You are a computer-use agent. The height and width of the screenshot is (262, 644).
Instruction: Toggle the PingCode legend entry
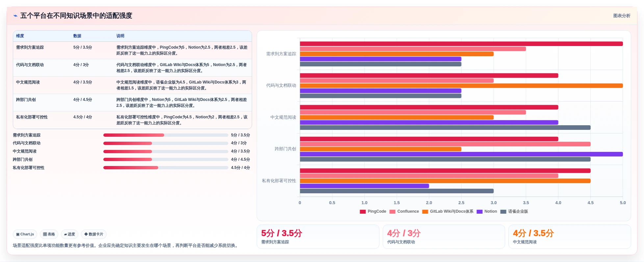[373, 211]
